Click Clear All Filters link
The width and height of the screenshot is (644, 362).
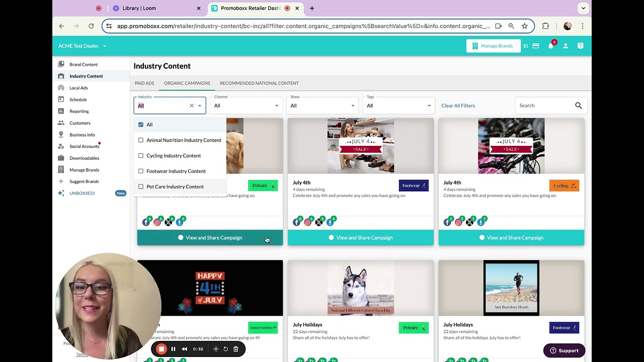click(x=458, y=106)
